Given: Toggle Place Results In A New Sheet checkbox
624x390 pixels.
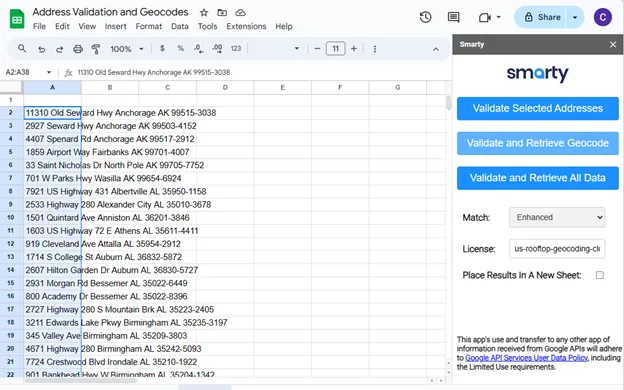Looking at the screenshot, I should point(599,275).
